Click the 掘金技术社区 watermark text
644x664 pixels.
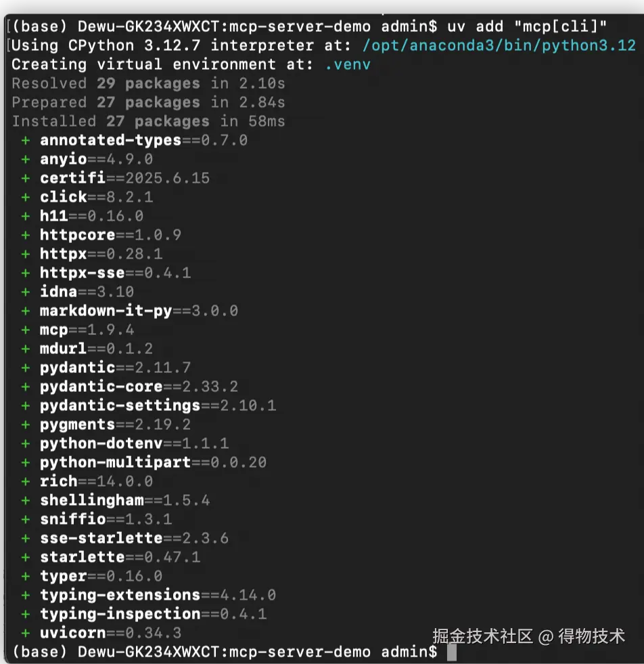[x=483, y=636]
